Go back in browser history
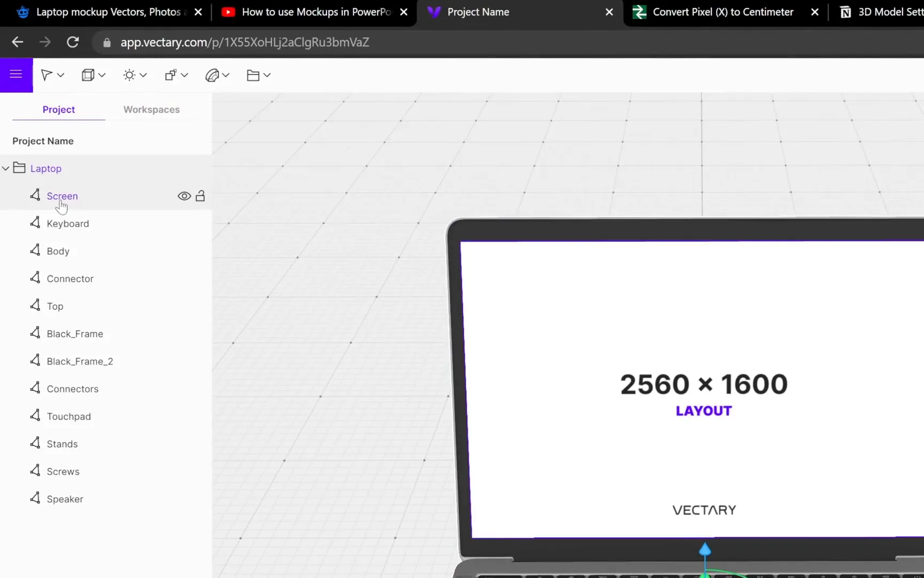This screenshot has width=924, height=578. (17, 42)
